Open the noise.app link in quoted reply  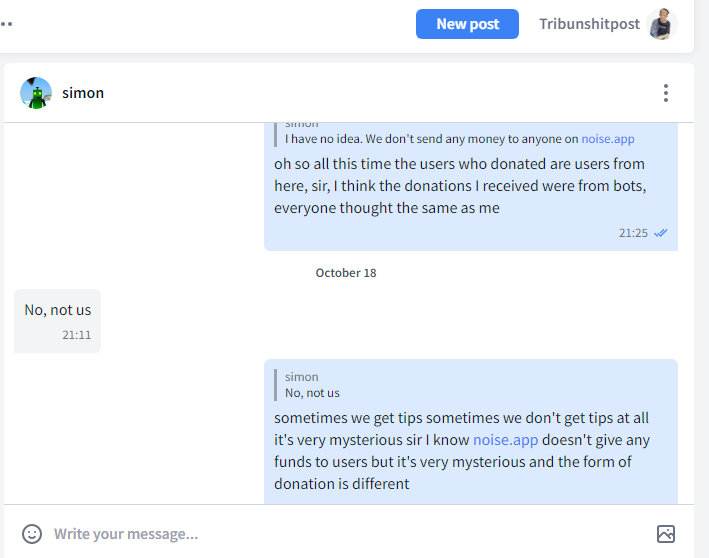coord(608,139)
